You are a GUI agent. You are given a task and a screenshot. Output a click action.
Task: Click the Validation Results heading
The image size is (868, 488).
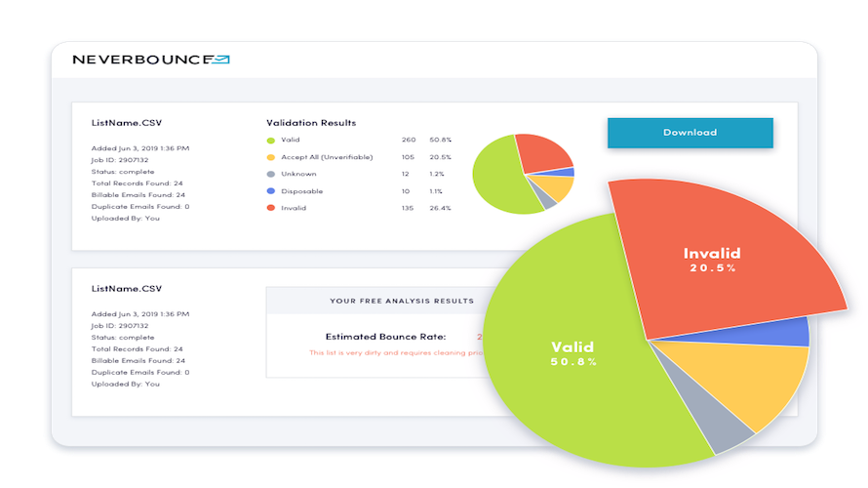click(x=311, y=123)
